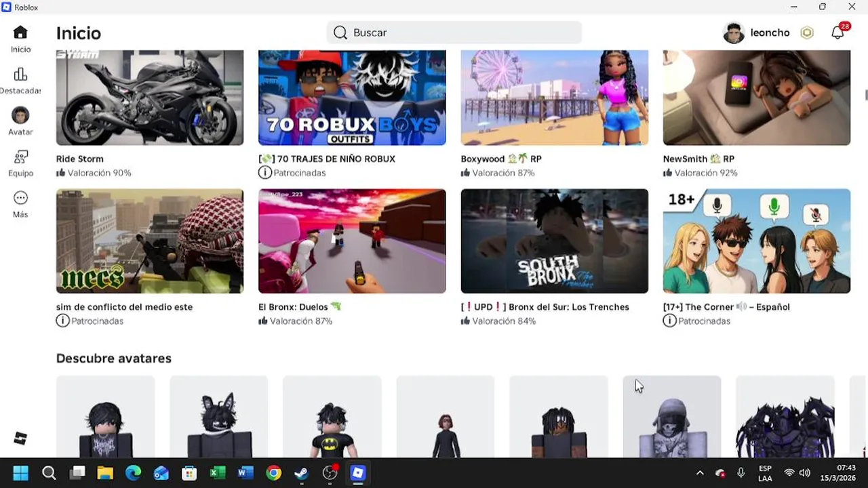Click 'sim de conflicto del medio este' title
Image resolution: width=868 pixels, height=488 pixels.
124,307
